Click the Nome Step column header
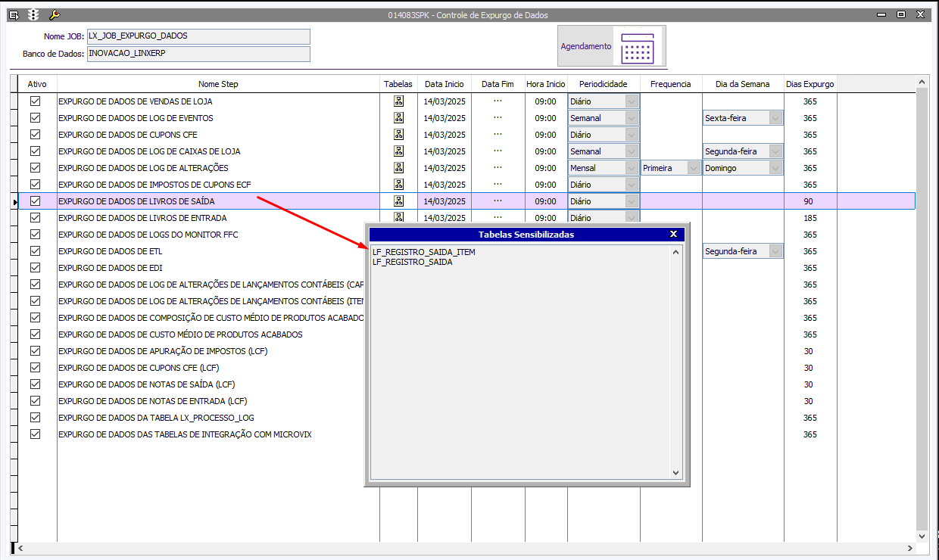Screen dimensions: 939x560 point(218,84)
